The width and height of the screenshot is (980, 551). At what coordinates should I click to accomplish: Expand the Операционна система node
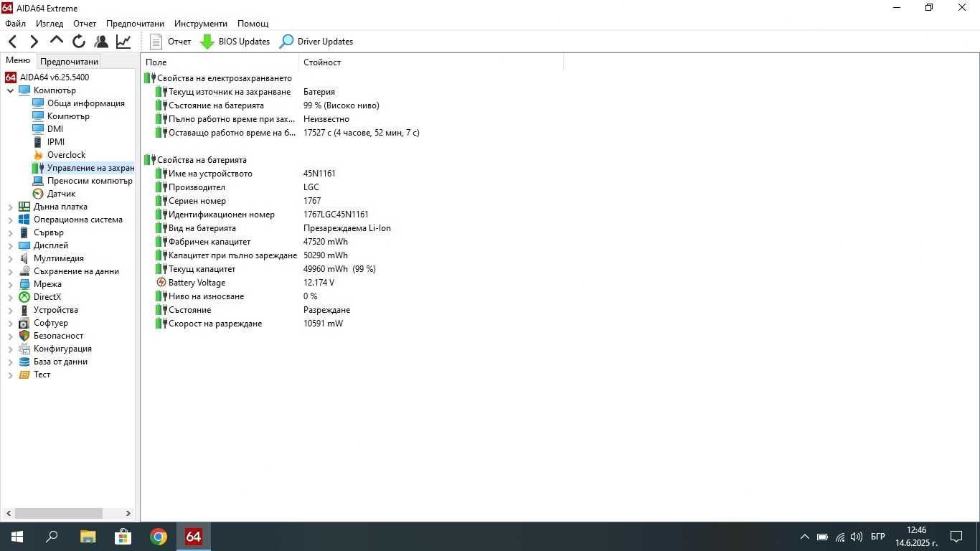click(x=11, y=220)
